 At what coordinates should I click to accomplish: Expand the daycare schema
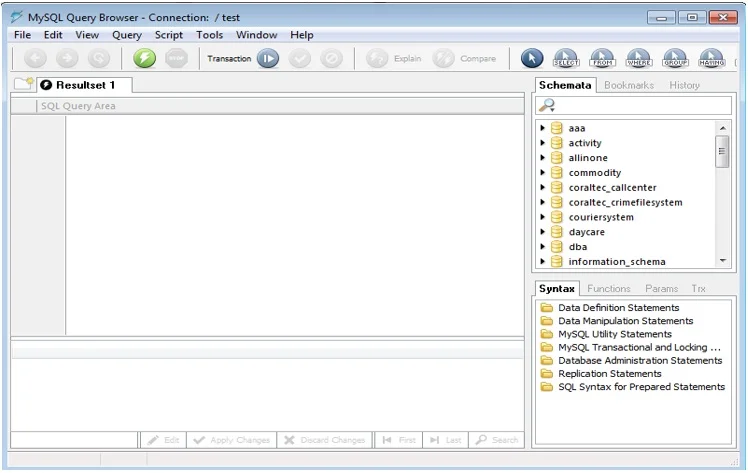click(x=542, y=232)
